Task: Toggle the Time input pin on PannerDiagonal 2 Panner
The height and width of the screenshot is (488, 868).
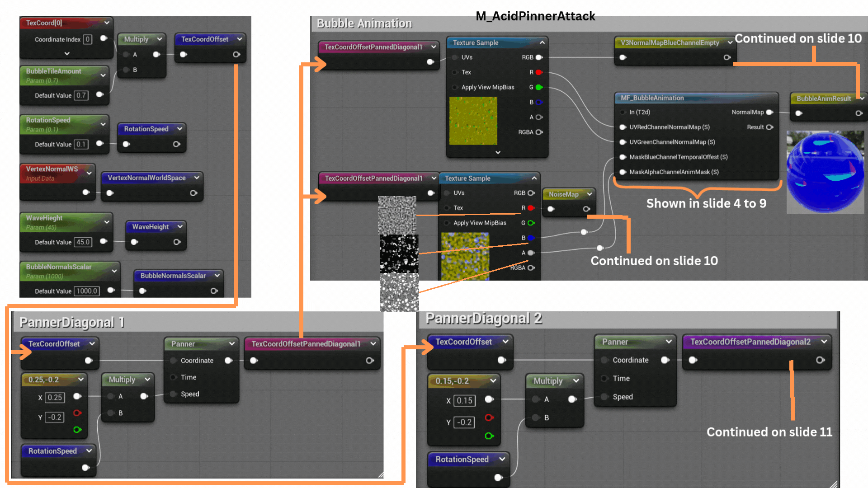Action: coord(604,379)
